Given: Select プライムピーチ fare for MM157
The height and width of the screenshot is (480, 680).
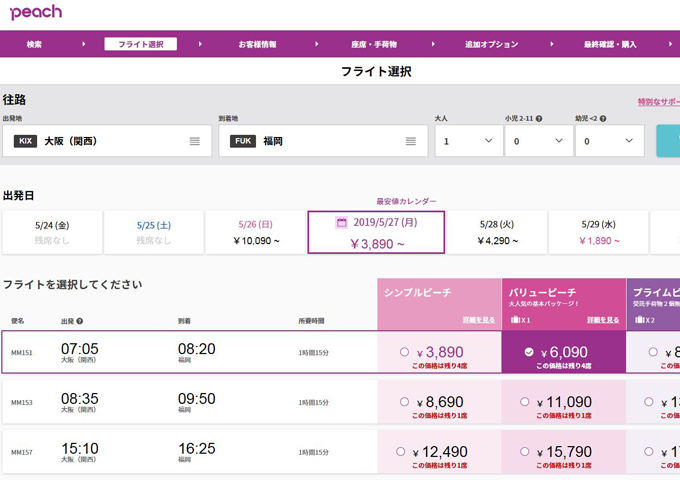Looking at the screenshot, I should tap(649, 452).
